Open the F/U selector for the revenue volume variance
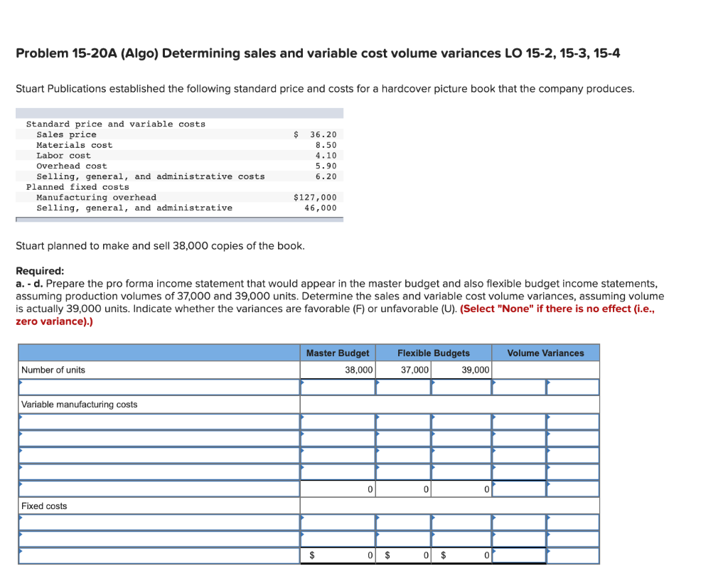Screen dimensions: 728x571 click(x=572, y=387)
